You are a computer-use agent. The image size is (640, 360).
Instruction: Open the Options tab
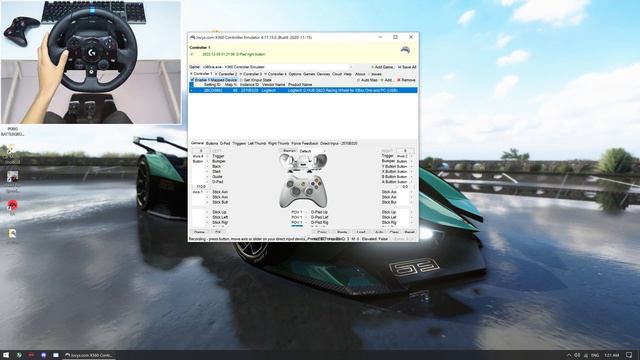(x=295, y=74)
